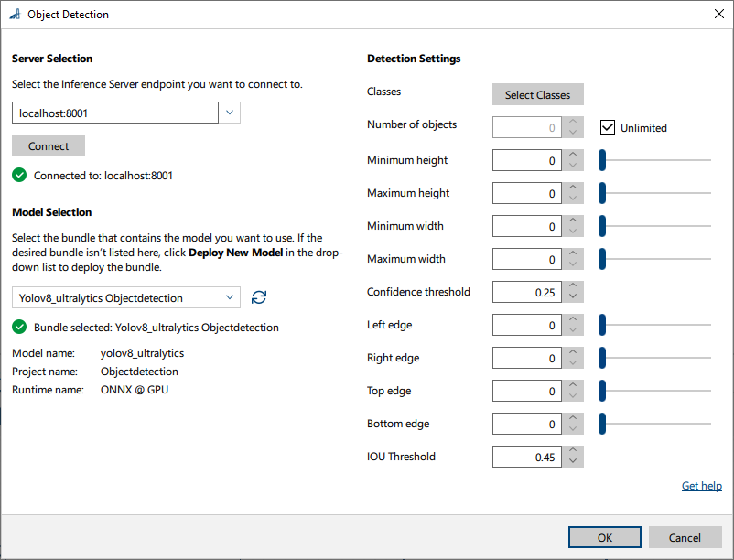Focus the Right edge value field
This screenshot has height=560, width=734.
(526, 358)
